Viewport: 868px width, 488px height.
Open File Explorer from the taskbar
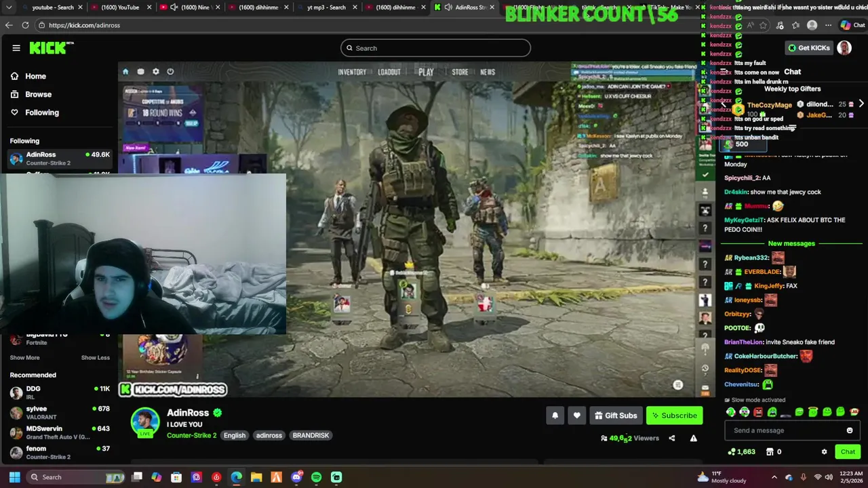point(256,477)
